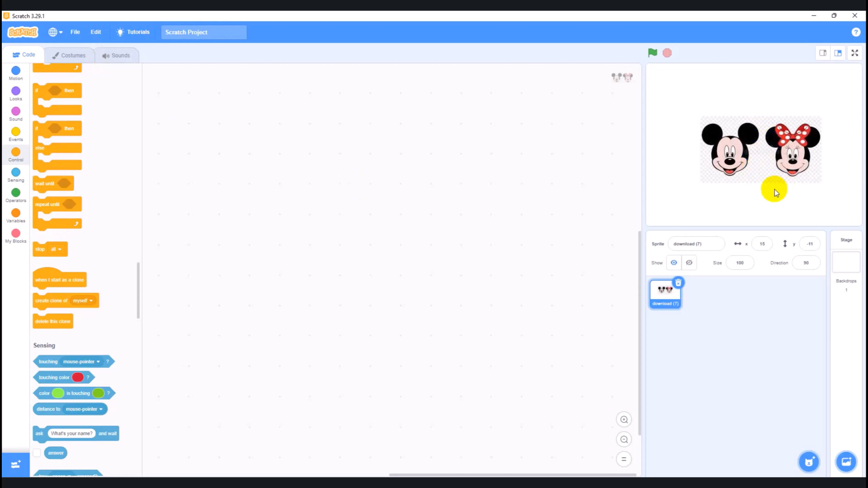The height and width of the screenshot is (488, 868).
Task: Select the Motion block category
Action: (16, 73)
